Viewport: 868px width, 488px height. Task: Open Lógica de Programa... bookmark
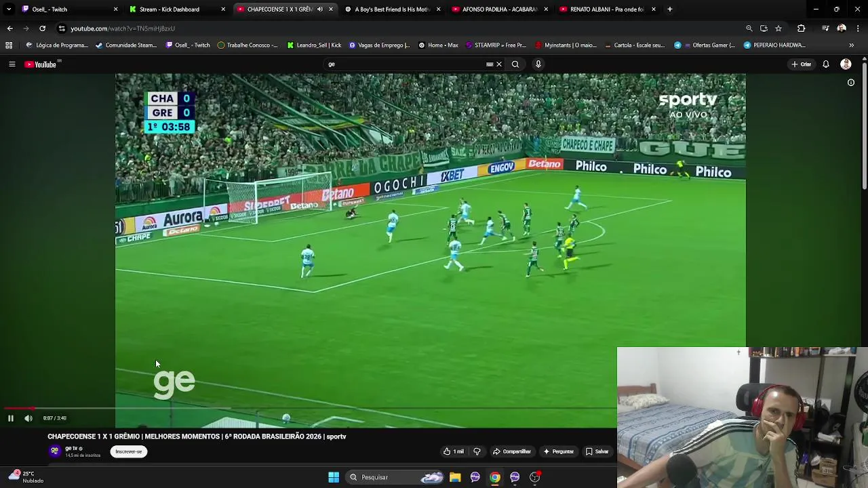coord(57,45)
